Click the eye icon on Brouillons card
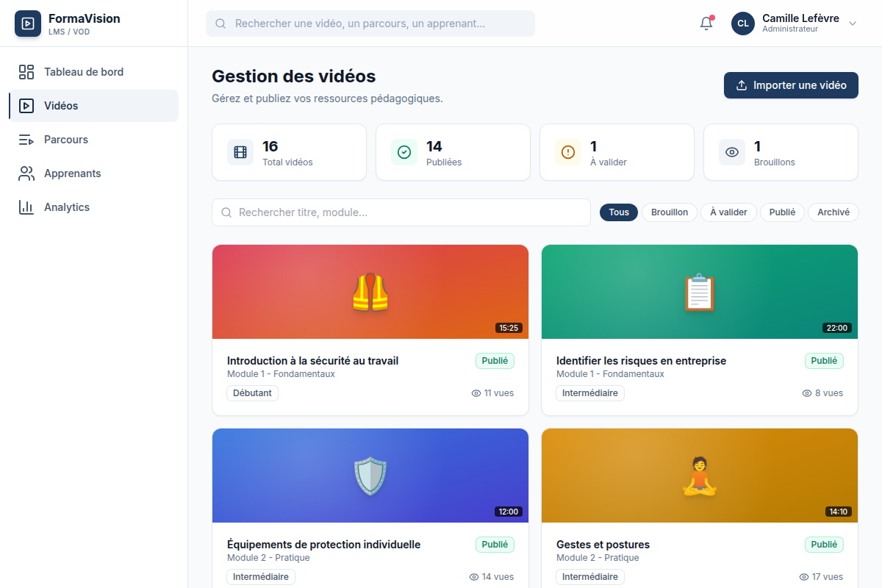The width and height of the screenshot is (882, 588). 732,152
